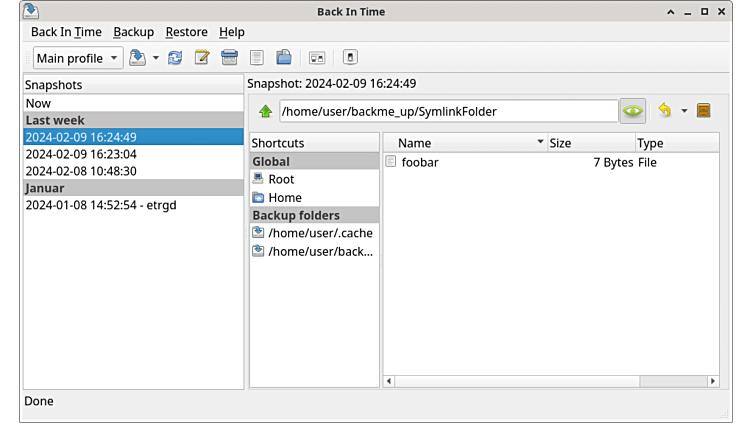Refresh the snapshots list
The height and width of the screenshot is (423, 752).
175,58
